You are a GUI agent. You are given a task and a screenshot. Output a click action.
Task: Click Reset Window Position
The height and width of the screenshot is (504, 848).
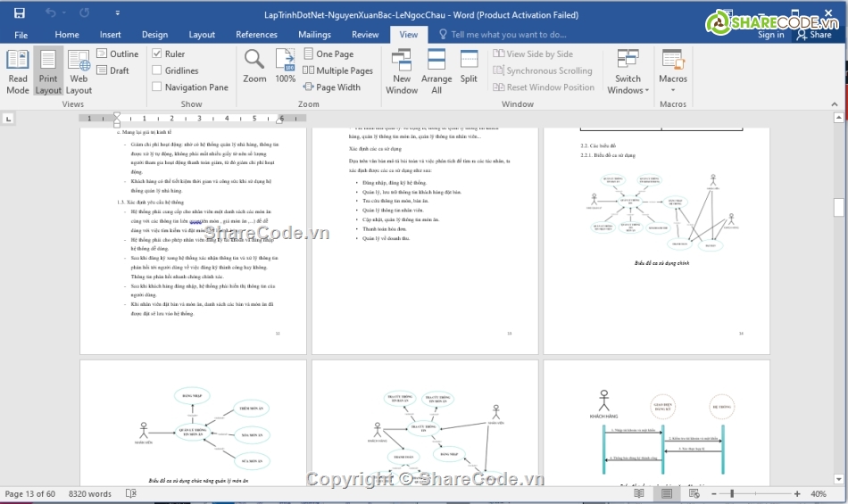point(544,87)
